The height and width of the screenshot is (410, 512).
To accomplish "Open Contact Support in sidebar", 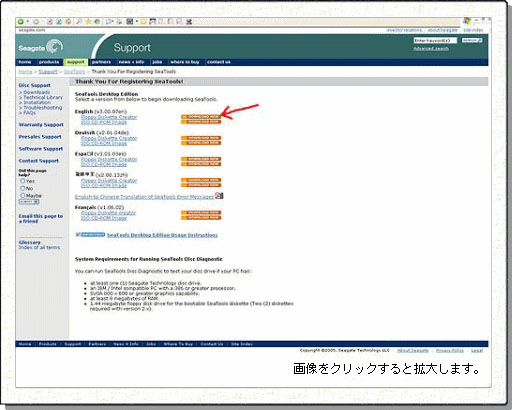I will (x=39, y=161).
